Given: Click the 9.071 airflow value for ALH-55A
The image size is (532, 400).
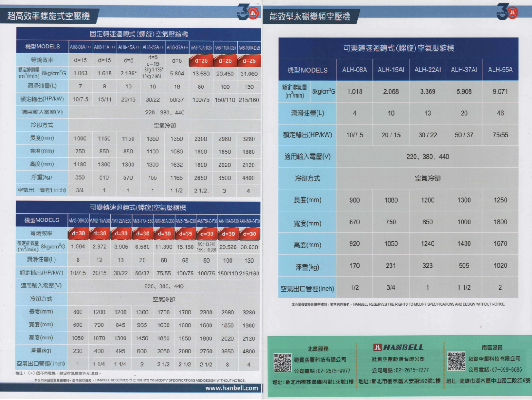Looking at the screenshot, I should (500, 92).
